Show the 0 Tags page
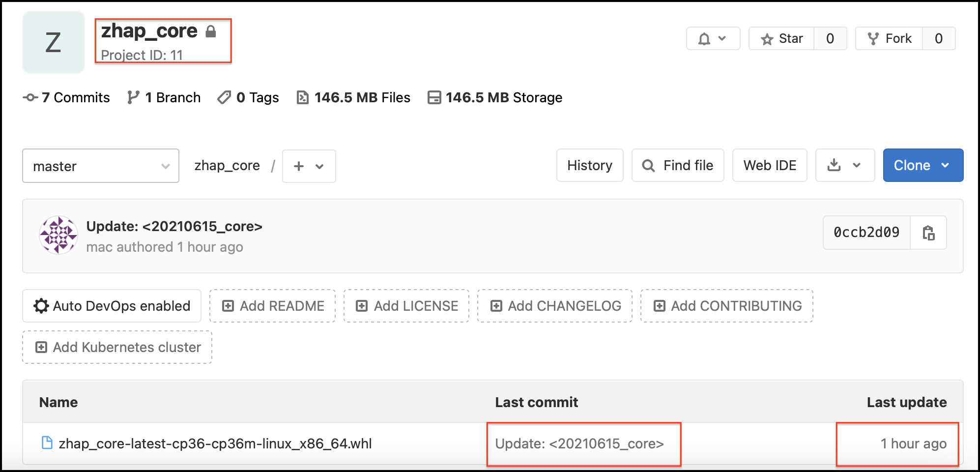980x472 pixels. coord(249,97)
